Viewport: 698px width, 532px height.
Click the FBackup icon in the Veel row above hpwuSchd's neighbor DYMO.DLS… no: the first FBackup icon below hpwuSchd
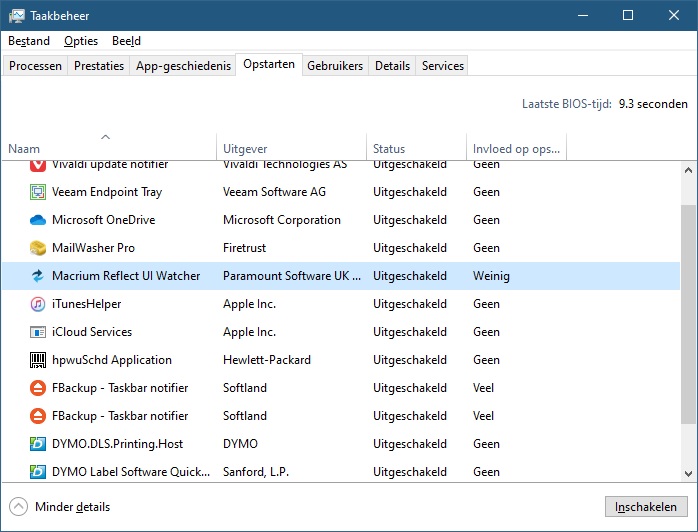point(38,388)
